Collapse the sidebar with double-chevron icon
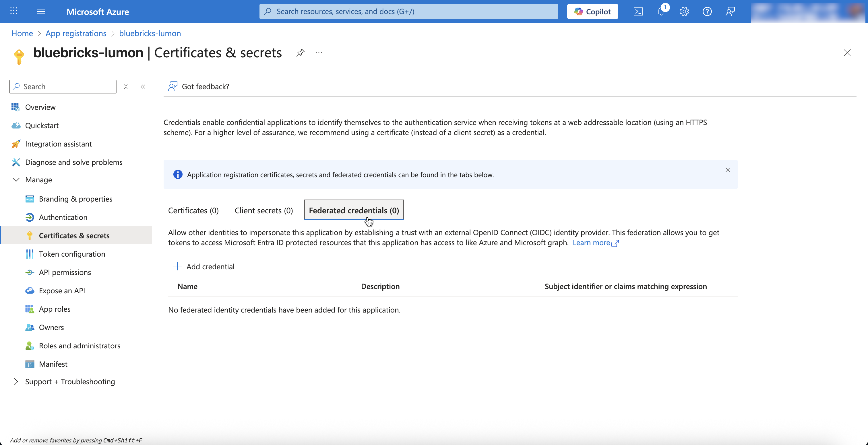Image resolution: width=868 pixels, height=445 pixels. (x=143, y=87)
